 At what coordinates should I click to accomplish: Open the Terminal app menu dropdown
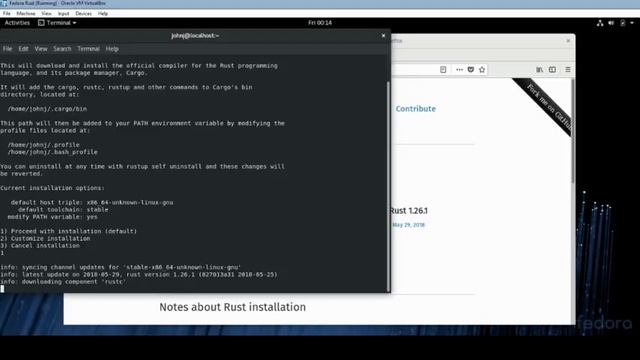pos(57,23)
